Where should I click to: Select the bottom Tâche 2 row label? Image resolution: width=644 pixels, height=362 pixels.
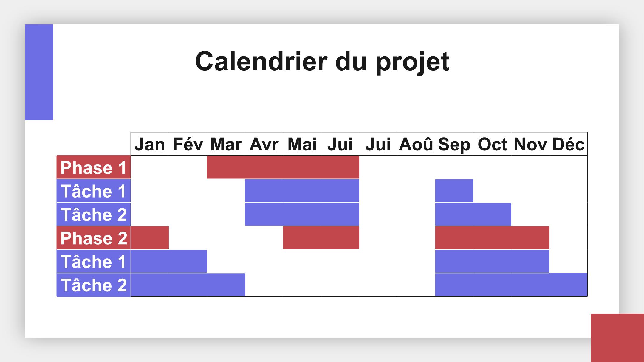point(94,285)
